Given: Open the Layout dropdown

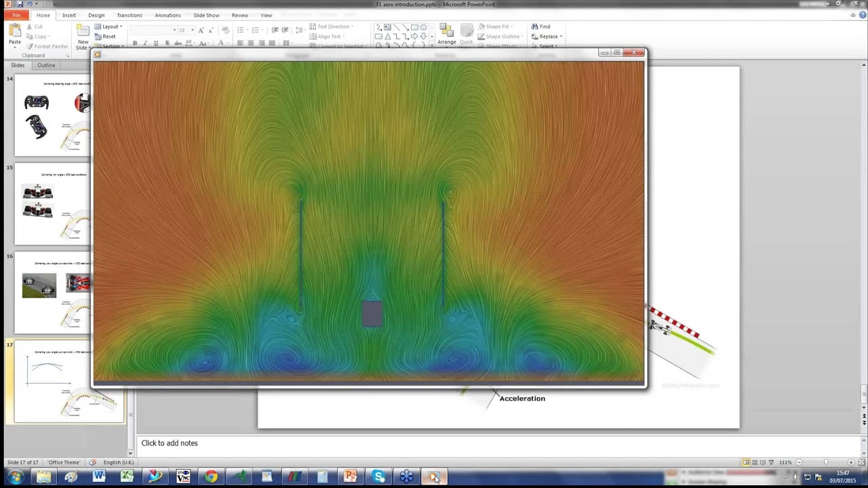Looking at the screenshot, I should (108, 26).
